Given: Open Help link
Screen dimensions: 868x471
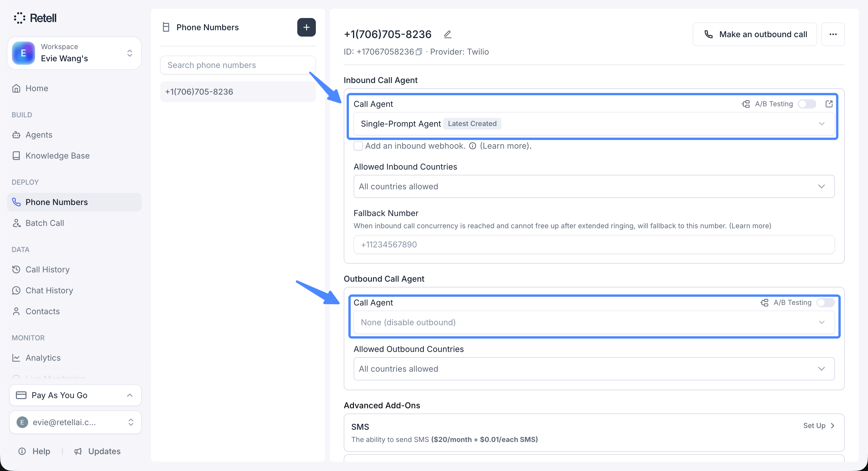Looking at the screenshot, I should pos(35,451).
